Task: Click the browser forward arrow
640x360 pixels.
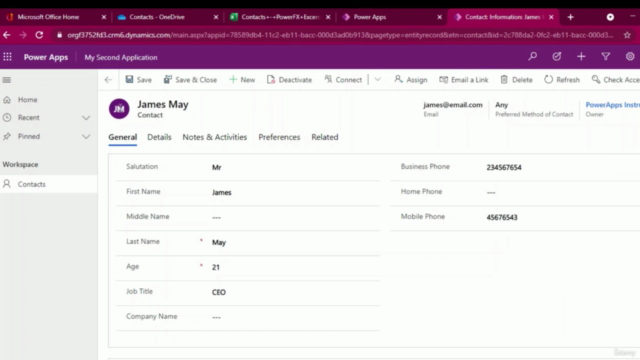Action: (x=23, y=35)
